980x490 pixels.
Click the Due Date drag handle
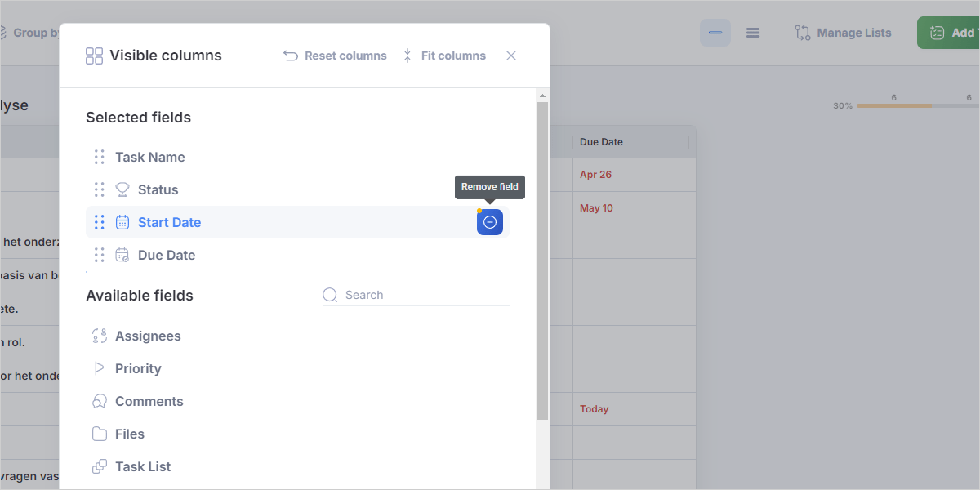99,255
